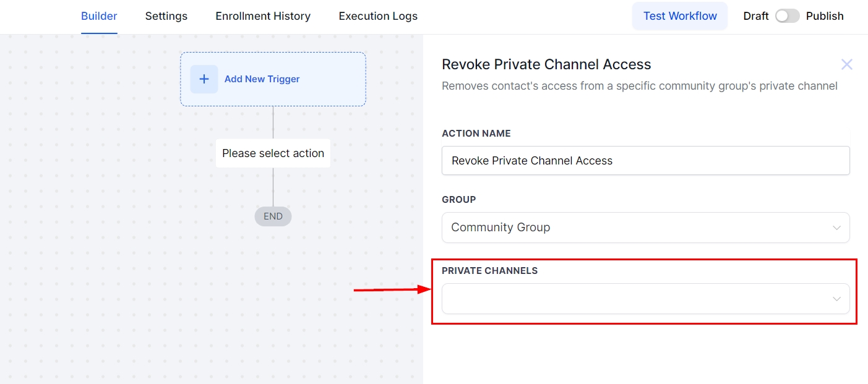This screenshot has width=868, height=384.
Task: Expand the Private Channels chevron arrow
Action: [836, 299]
